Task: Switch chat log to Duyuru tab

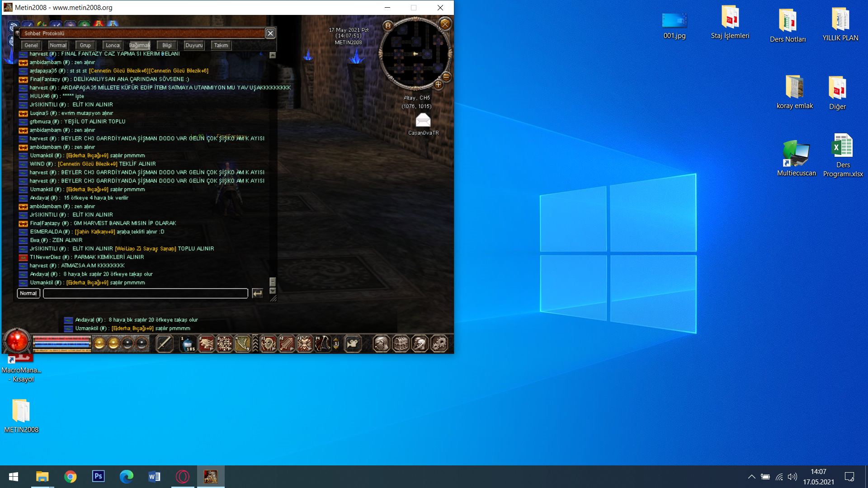Action: click(194, 45)
